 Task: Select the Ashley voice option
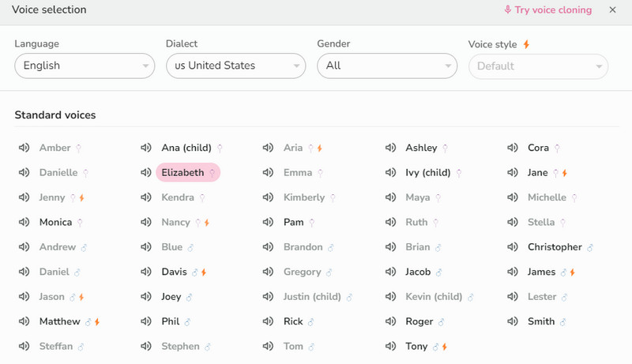pyautogui.click(x=421, y=148)
